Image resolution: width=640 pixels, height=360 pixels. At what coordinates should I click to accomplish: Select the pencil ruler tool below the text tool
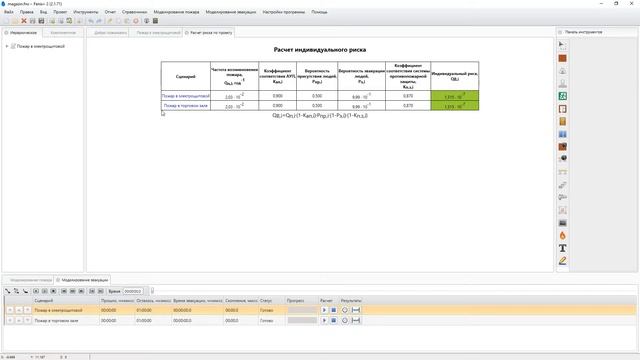click(x=562, y=261)
